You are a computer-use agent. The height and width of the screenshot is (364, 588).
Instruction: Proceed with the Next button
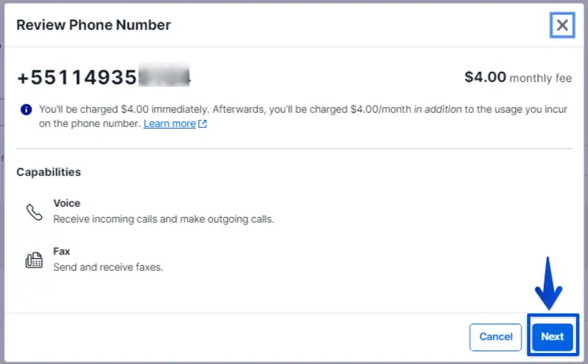click(552, 336)
